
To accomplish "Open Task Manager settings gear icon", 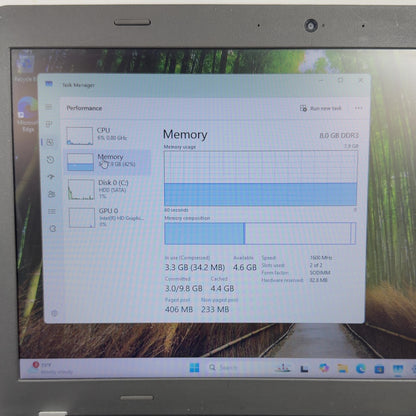I will (x=54, y=313).
